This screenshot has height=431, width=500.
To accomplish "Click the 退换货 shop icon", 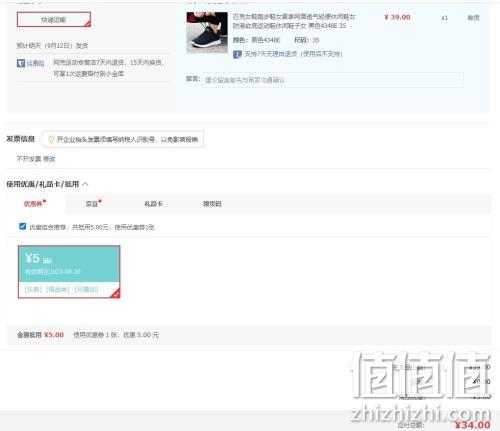I will [x=21, y=63].
